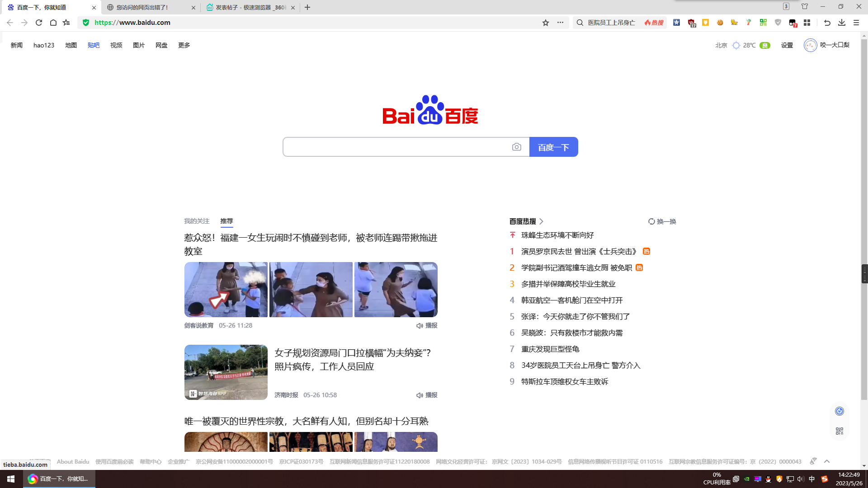Open the red shield ad-blocker extension
This screenshot has height=488, width=868.
[691, 23]
